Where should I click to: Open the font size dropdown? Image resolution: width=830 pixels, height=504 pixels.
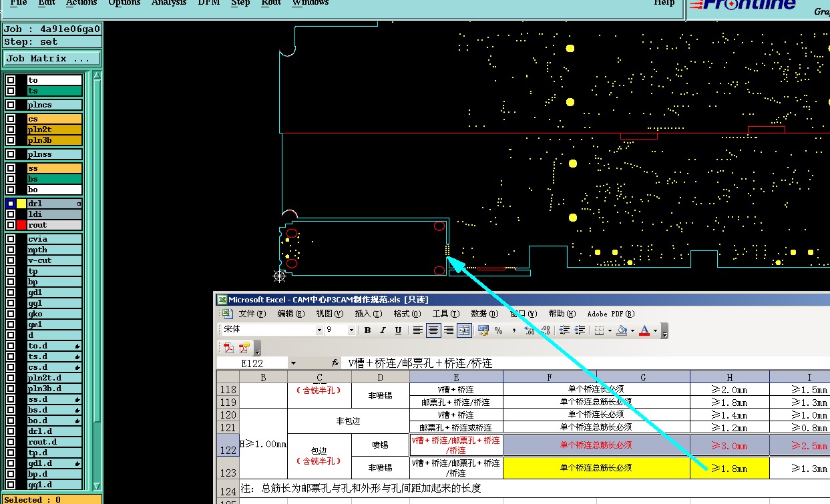pyautogui.click(x=351, y=330)
